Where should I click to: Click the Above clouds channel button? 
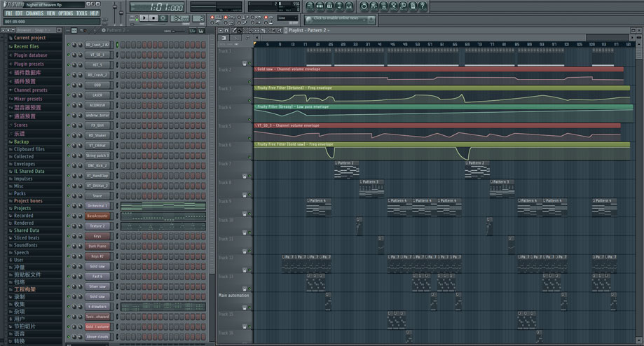click(x=97, y=337)
